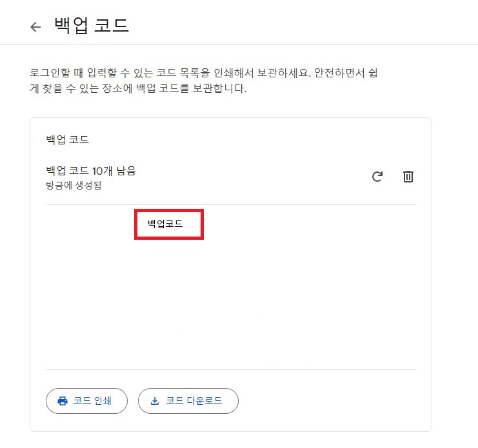Click the number 10개 in the codes count
This screenshot has width=478, height=448.
[103, 171]
